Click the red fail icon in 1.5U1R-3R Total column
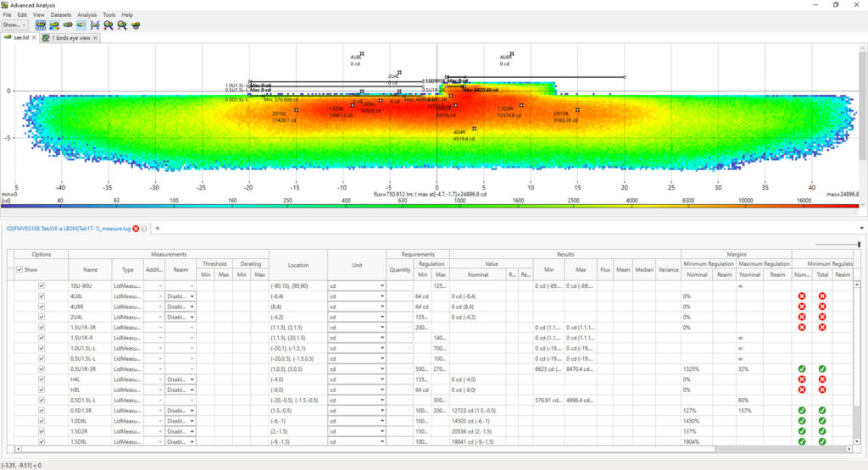Viewport: 868px width, 470px height. [822, 328]
